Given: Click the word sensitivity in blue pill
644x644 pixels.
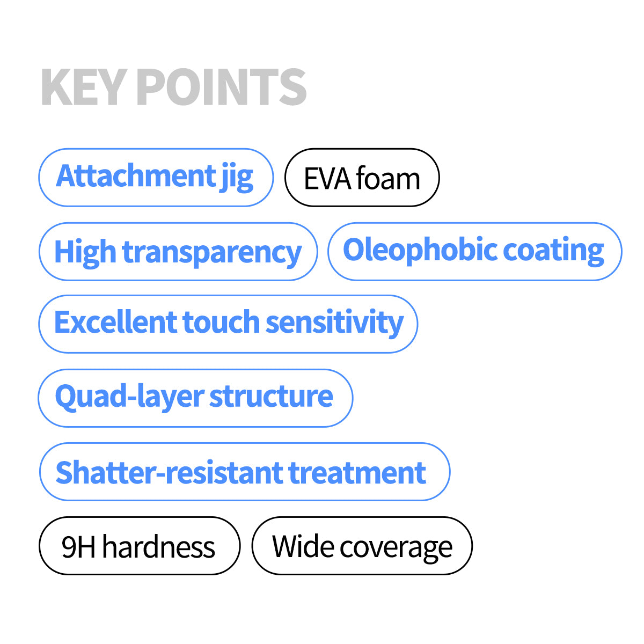Looking at the screenshot, I should coord(334,322).
